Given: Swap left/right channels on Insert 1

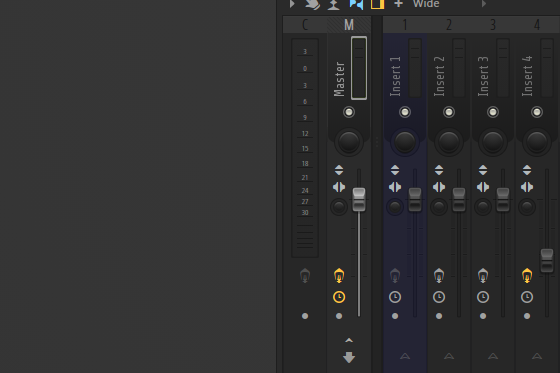Looking at the screenshot, I should pyautogui.click(x=395, y=187).
